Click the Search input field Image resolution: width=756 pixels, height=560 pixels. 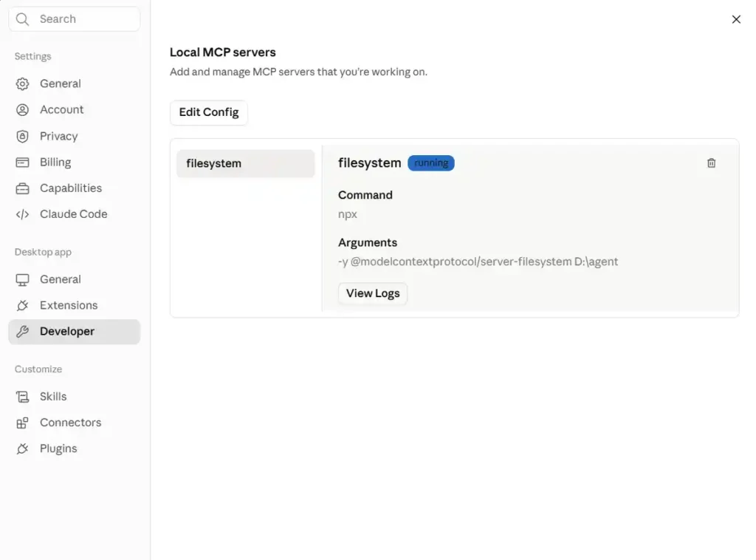point(75,18)
